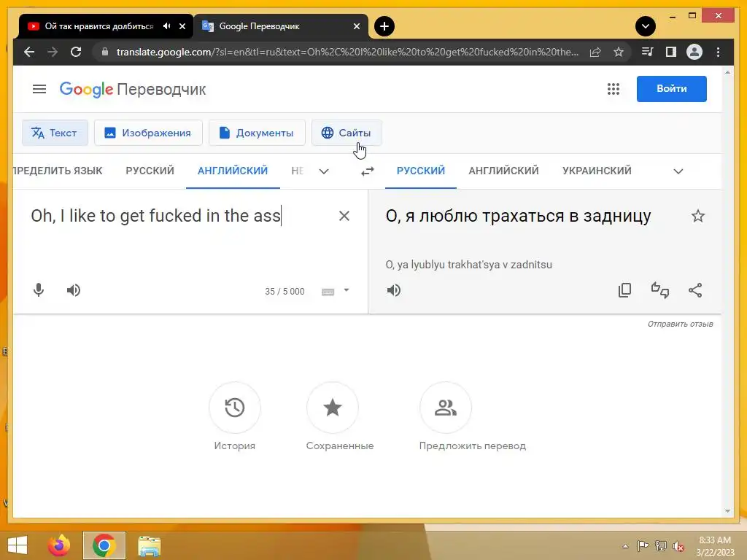Open the network tray icon
The width and height of the screenshot is (747, 560).
click(x=660, y=546)
